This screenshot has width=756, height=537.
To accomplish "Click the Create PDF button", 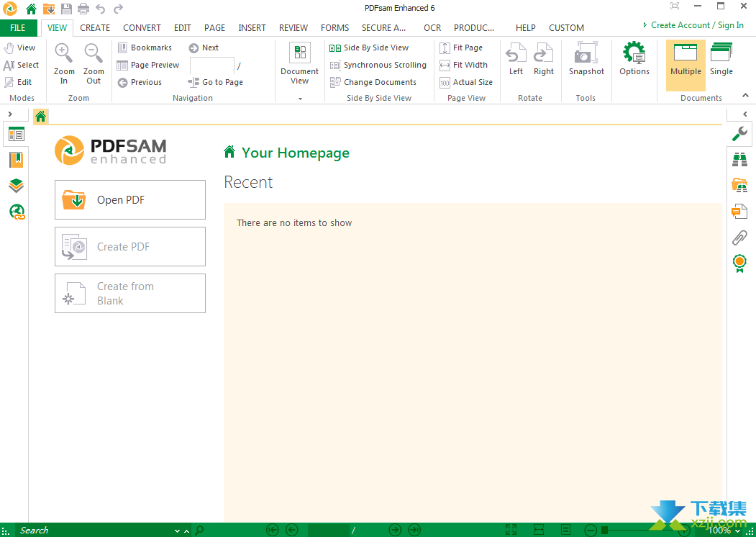I will coord(130,247).
